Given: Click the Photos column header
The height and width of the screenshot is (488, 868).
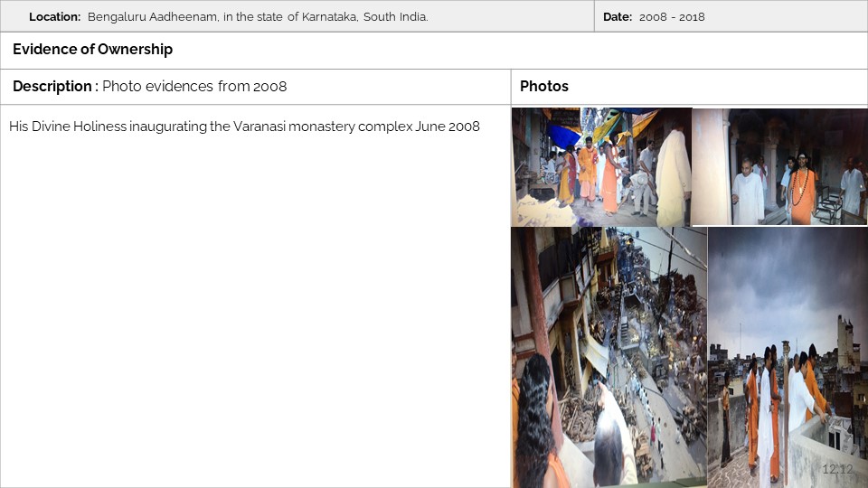Looking at the screenshot, I should 544,87.
